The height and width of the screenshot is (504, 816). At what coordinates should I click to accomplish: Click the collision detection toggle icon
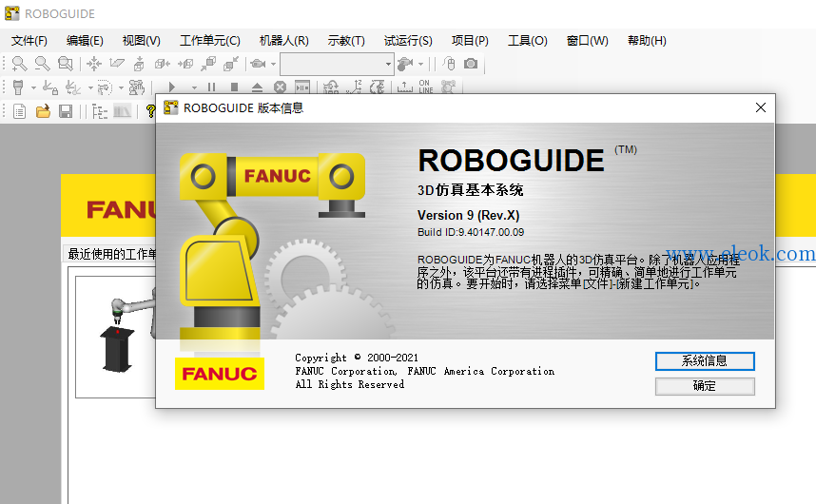(331, 87)
